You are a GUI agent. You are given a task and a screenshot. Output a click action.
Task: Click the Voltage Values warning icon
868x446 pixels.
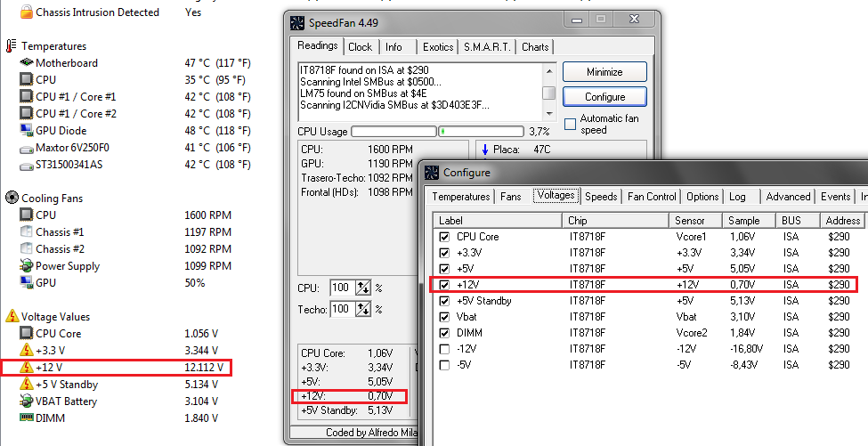[12, 317]
